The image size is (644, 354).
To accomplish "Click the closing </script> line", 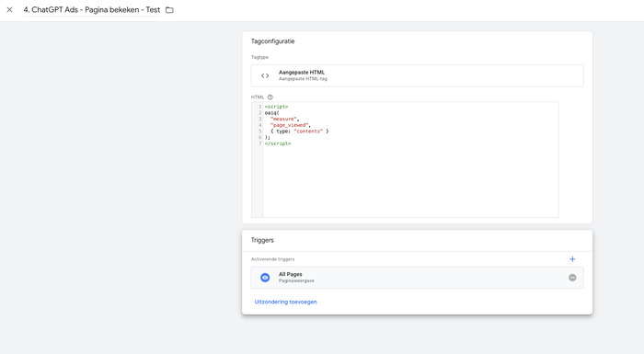I will pos(278,143).
